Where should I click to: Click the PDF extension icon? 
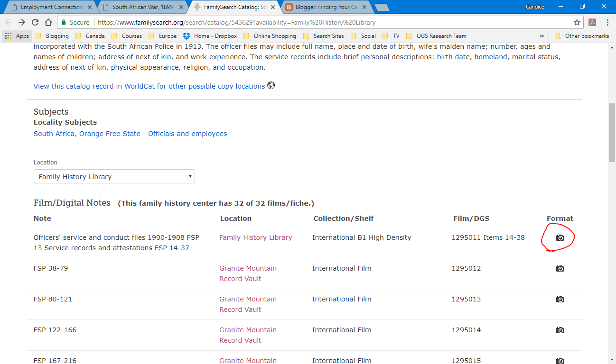(592, 22)
